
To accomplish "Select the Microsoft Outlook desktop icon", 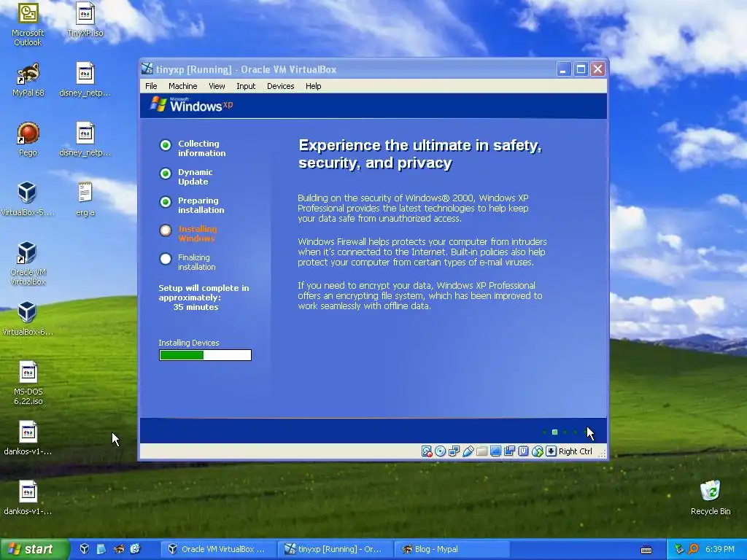I will coord(28,25).
